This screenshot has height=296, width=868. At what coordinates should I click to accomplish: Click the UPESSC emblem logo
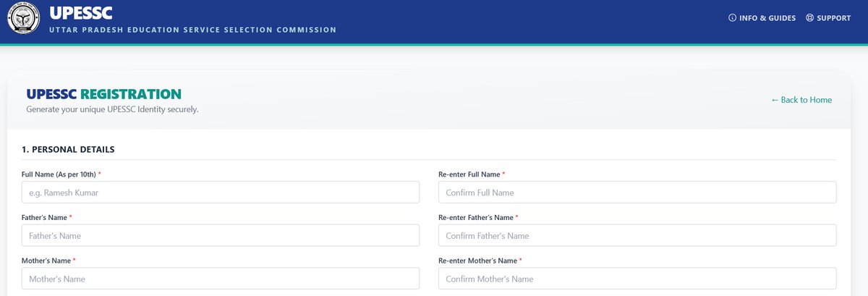click(x=23, y=18)
